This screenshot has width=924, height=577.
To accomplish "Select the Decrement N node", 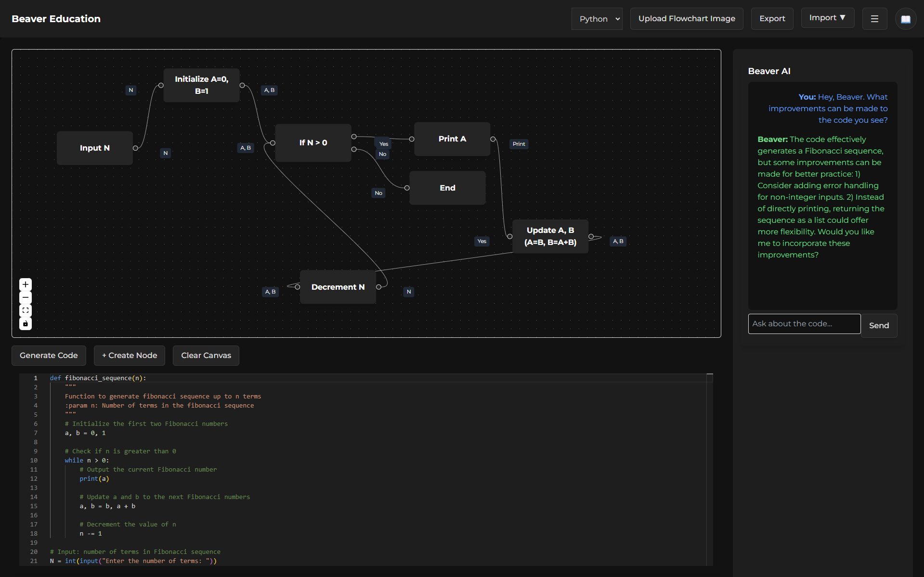I will pos(338,287).
